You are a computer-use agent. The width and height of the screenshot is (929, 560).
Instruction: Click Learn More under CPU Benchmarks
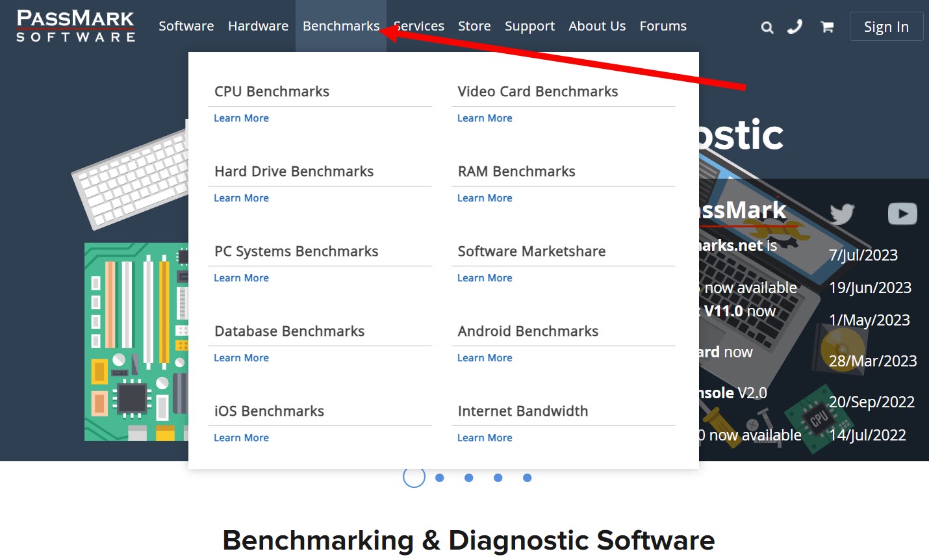(241, 118)
